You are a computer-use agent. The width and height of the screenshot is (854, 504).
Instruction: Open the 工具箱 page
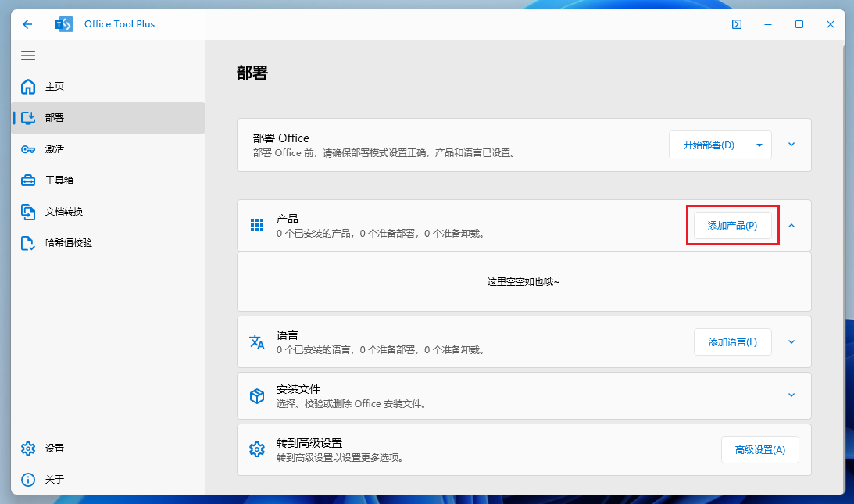coord(109,181)
